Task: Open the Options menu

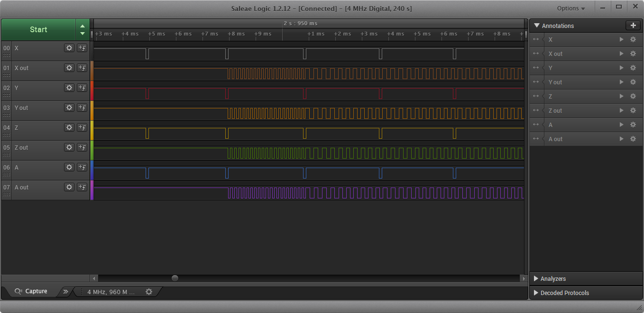Action: tap(571, 8)
